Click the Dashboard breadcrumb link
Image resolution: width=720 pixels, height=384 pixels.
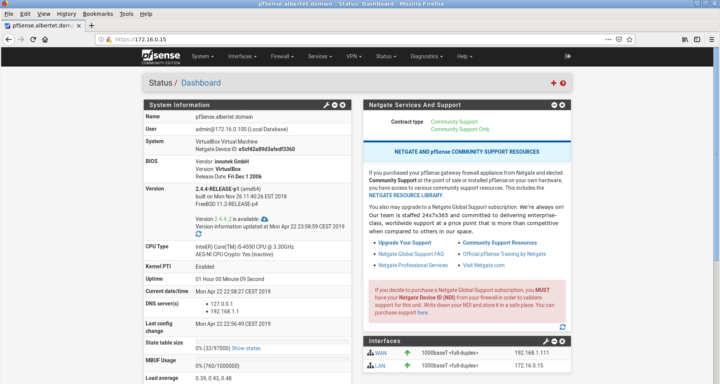pos(201,83)
